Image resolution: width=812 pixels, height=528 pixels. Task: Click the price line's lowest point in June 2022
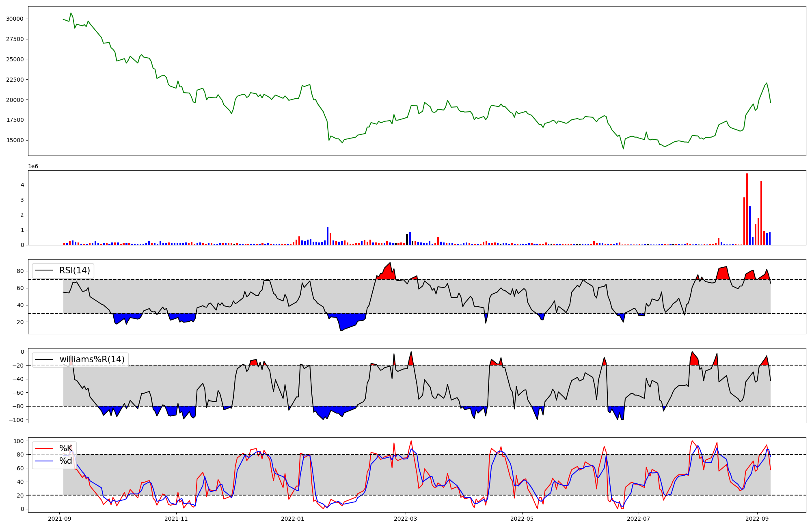[624, 149]
